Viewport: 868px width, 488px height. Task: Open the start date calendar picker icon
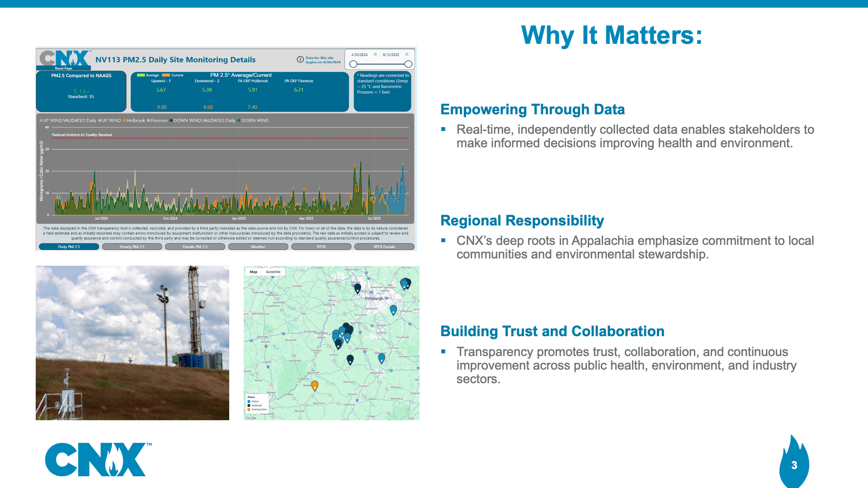375,55
